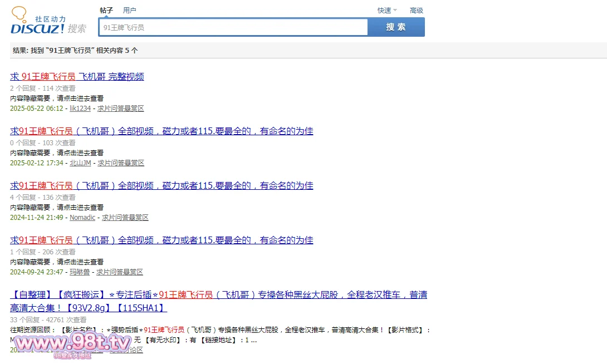Switch to the 用户 search tab
607x364 pixels.
pos(129,10)
